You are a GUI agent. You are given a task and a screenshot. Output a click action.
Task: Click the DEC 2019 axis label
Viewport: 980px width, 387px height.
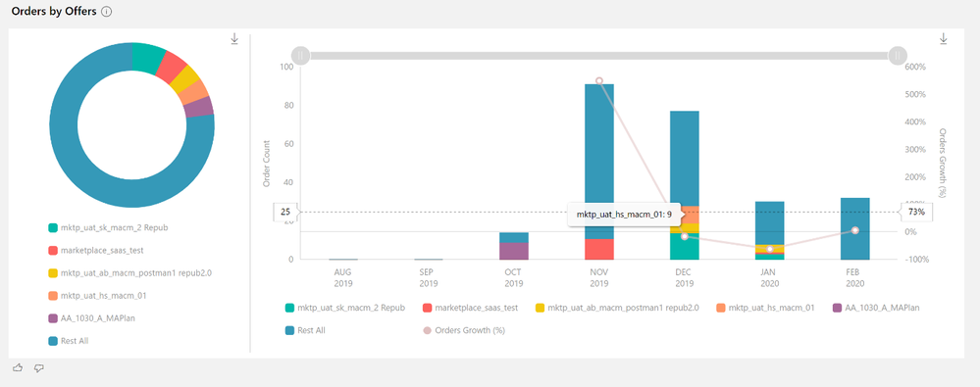685,278
